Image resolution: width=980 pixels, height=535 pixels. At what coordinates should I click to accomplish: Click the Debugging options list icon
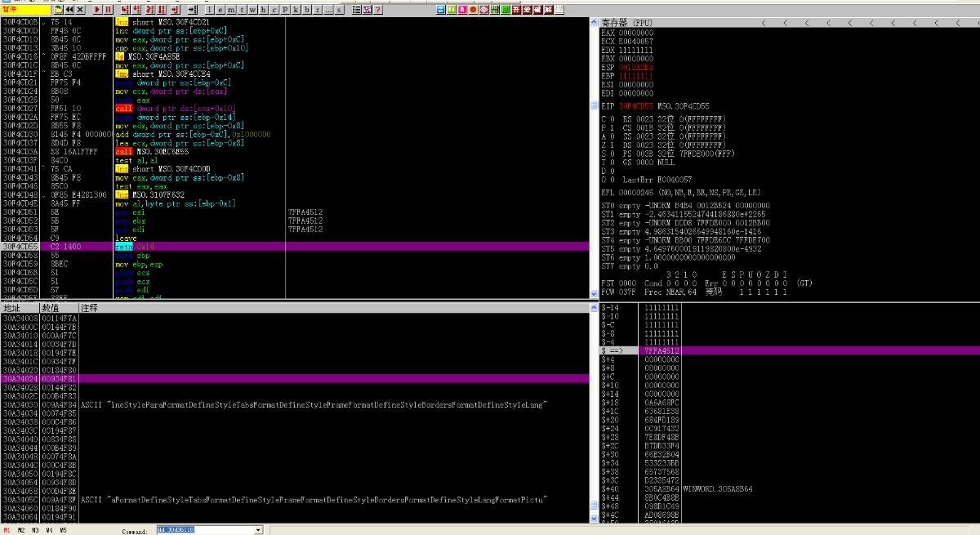[356, 9]
